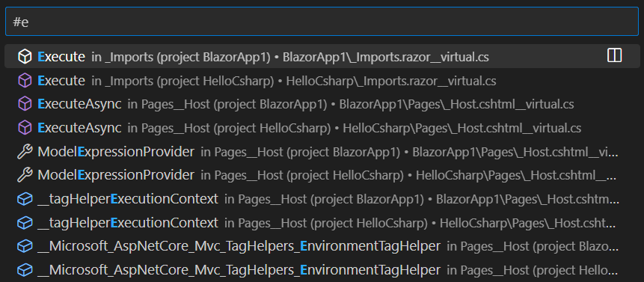Go to ModelExpressionProvider in project HelloCsharp
Screen dimensions: 644x282
322,175
